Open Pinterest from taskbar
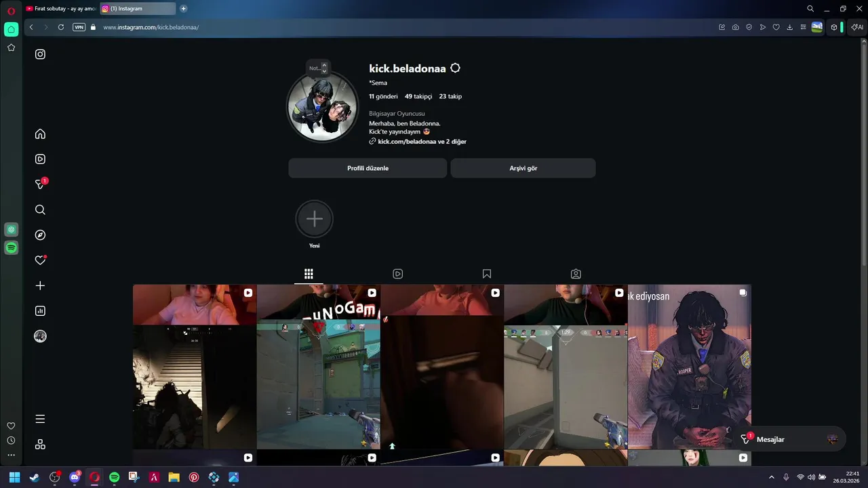 [x=194, y=477]
